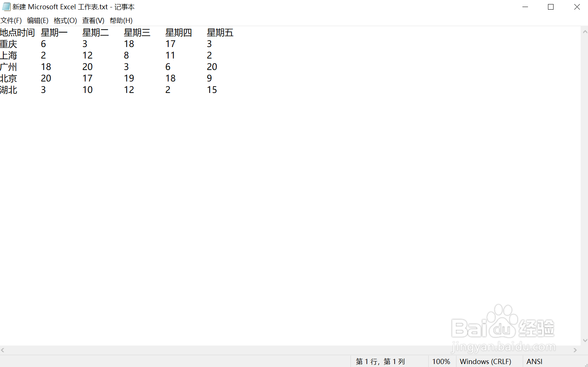Click the 湖北 row label
Viewport: 588px width, 367px height.
[x=9, y=90]
